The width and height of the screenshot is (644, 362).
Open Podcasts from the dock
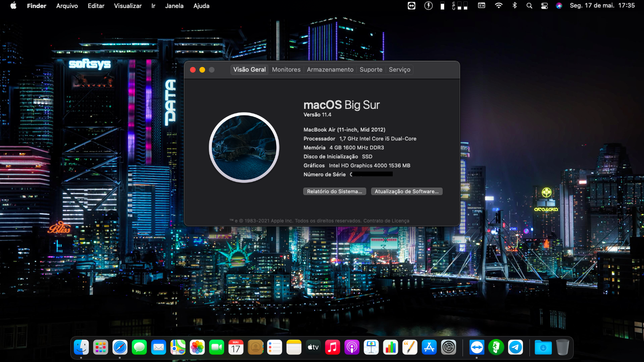[x=352, y=347]
